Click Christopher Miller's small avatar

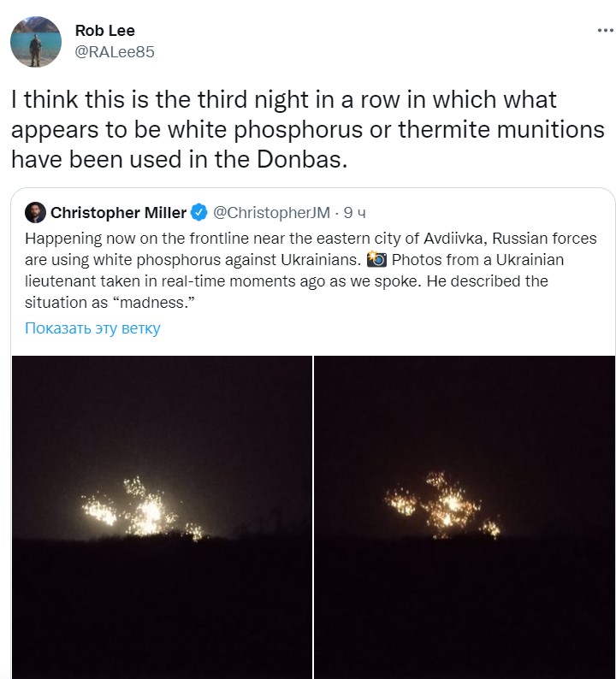click(x=35, y=212)
